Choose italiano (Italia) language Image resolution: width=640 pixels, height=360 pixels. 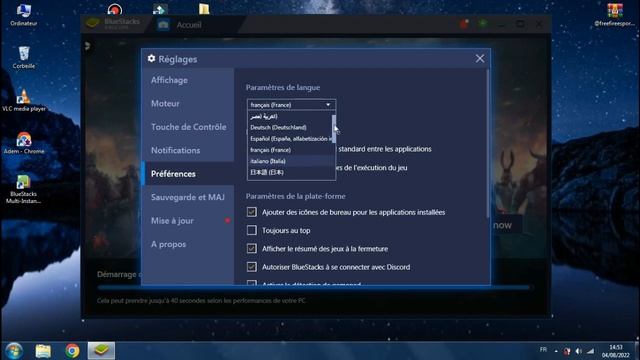(290, 161)
